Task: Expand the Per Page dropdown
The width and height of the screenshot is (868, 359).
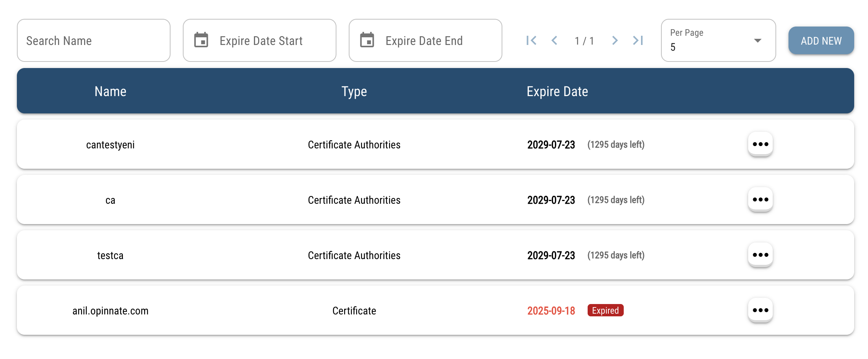Action: pos(757,40)
